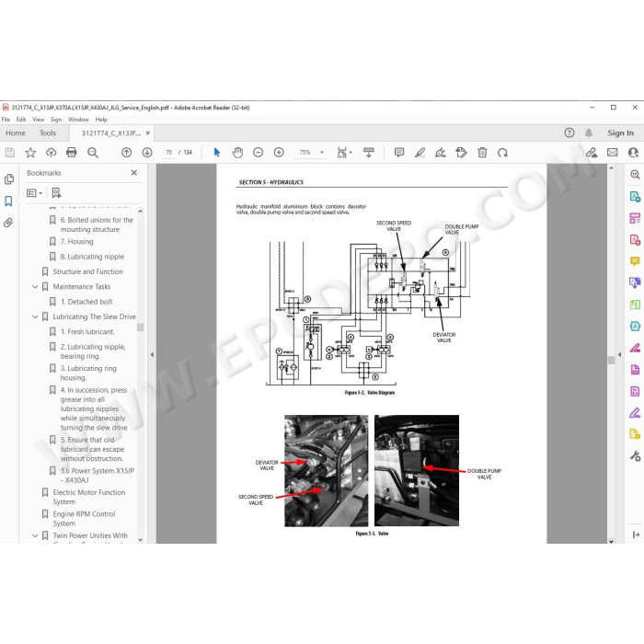This screenshot has width=644, height=644.
Task: Activate the hand pan tool
Action: point(237,153)
